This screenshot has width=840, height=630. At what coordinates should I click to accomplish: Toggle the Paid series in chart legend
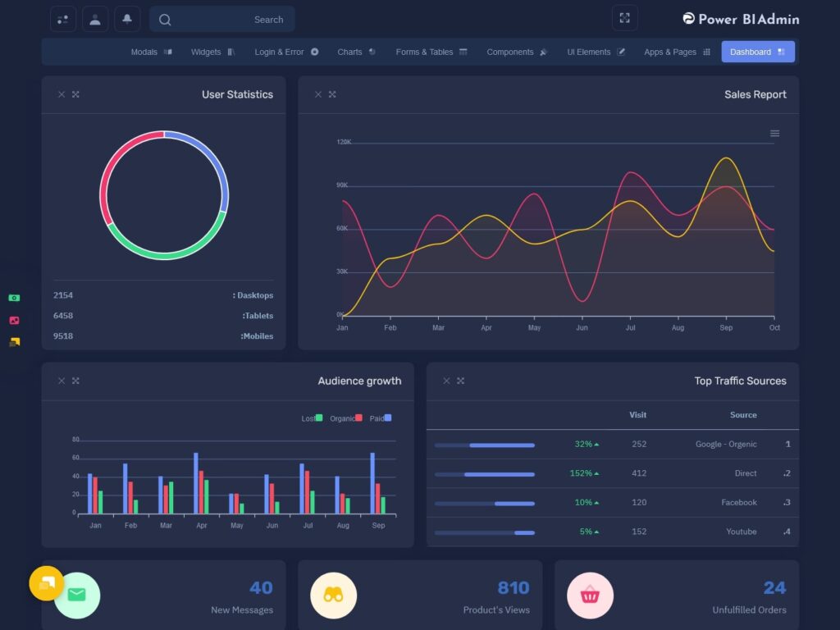pyautogui.click(x=380, y=418)
